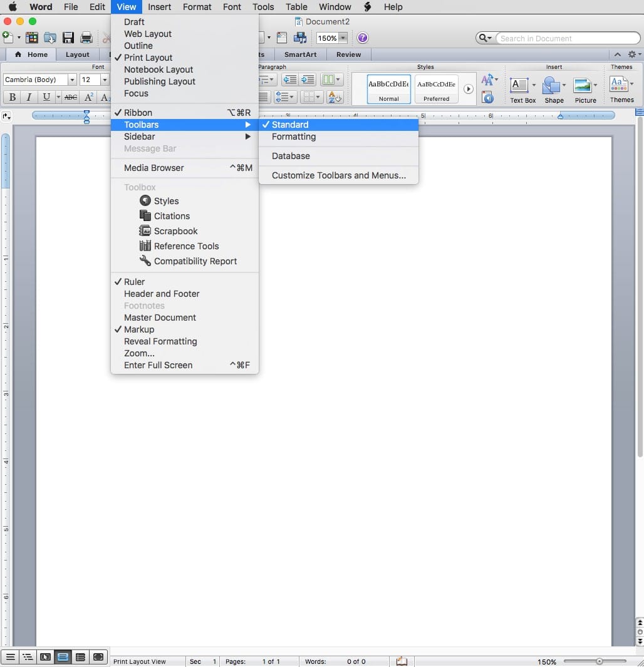Open the Insert menu in menu bar
This screenshot has width=644, height=667.
coord(160,7)
